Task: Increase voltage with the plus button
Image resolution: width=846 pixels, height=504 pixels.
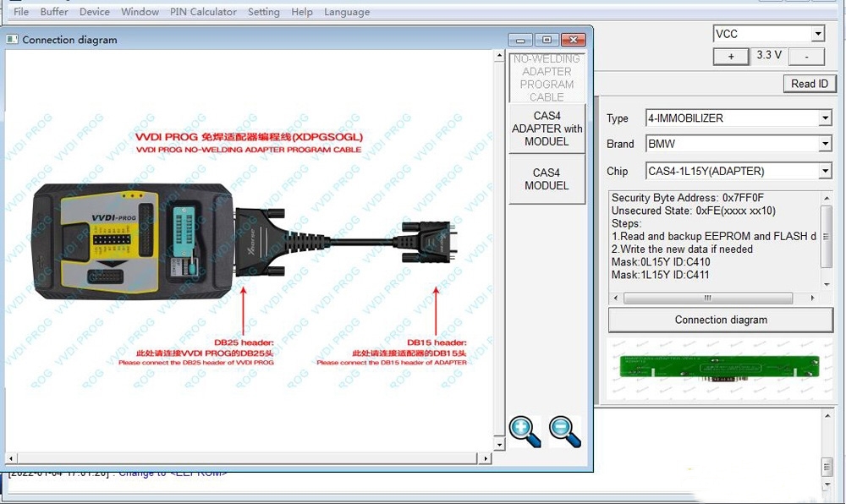Action: point(731,56)
